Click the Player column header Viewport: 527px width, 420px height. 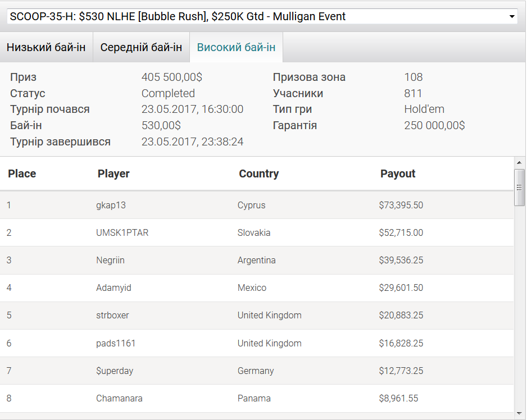(x=113, y=174)
